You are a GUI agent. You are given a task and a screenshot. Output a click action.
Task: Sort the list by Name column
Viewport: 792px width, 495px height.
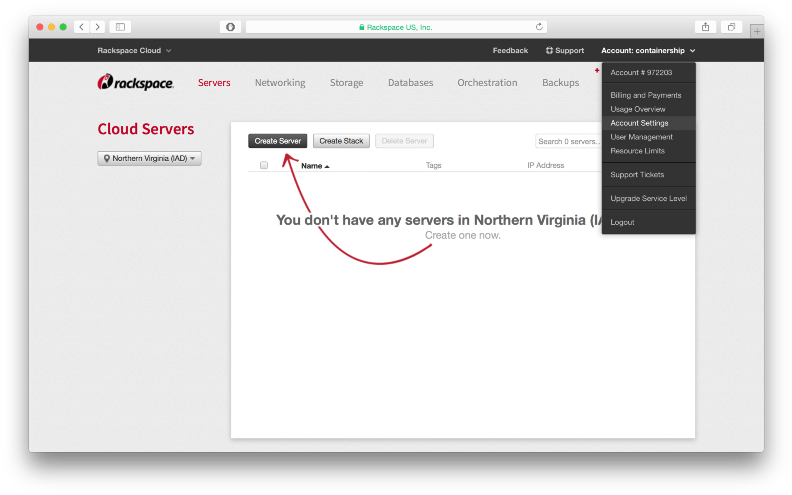[312, 165]
